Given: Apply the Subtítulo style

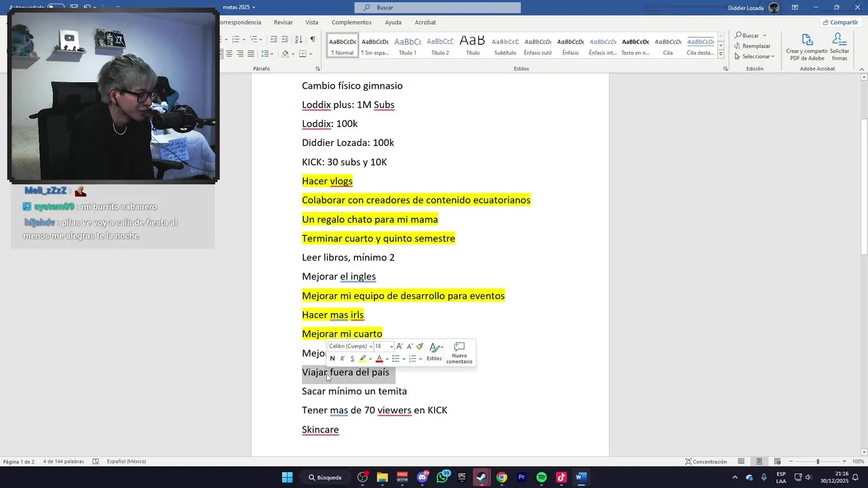Looking at the screenshot, I should pos(505,45).
